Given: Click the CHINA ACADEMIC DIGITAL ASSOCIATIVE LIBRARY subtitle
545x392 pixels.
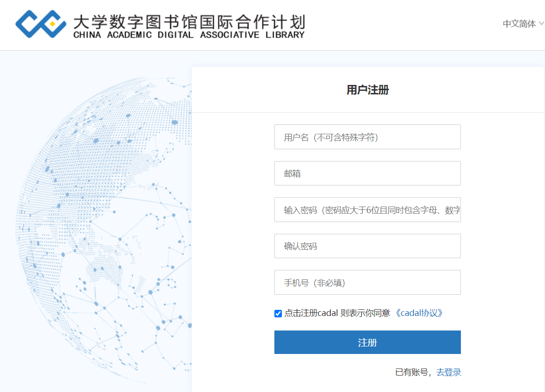Looking at the screenshot, I should click(189, 35).
